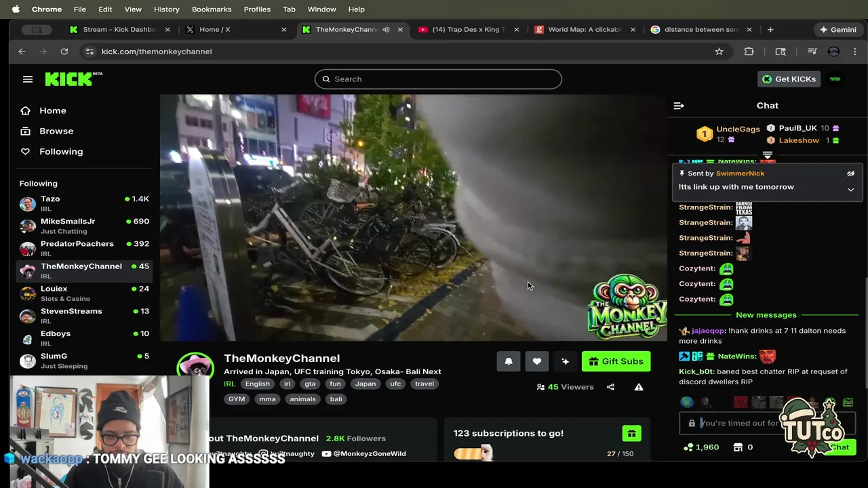The height and width of the screenshot is (488, 868).
Task: Open Chrome media controls icon
Action: (812, 52)
